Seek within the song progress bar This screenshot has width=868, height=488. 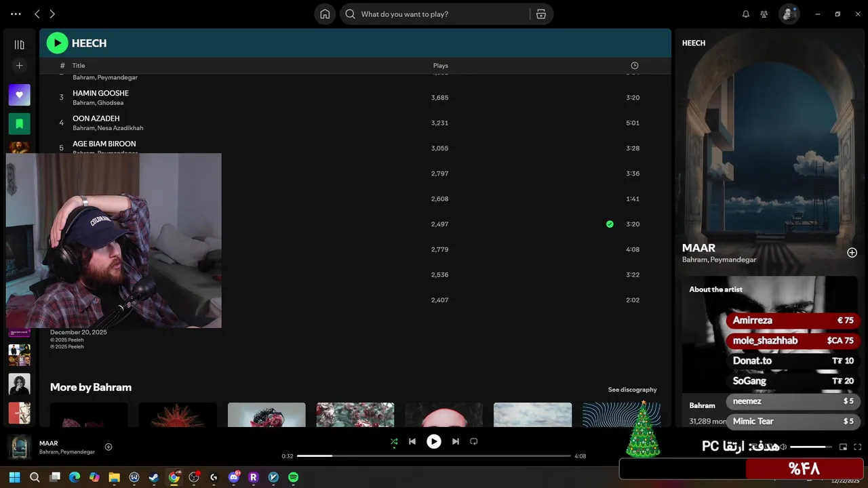click(x=434, y=456)
